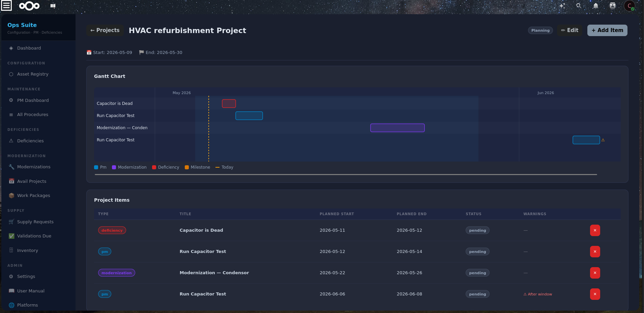Open the search magnifier icon
This screenshot has height=313, width=644.
[x=579, y=6]
